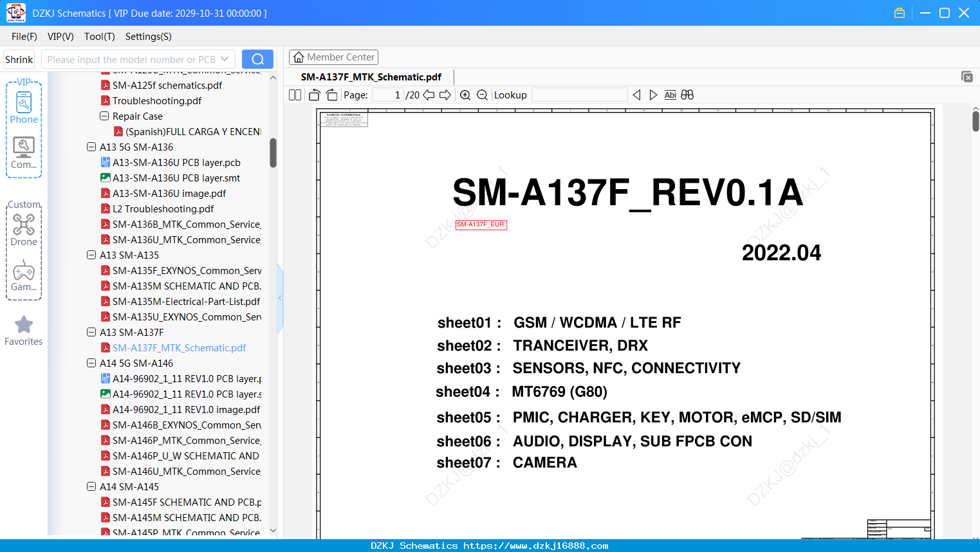Collapse the A14 SM-A145 node
This screenshot has width=980, height=552.
coord(91,486)
